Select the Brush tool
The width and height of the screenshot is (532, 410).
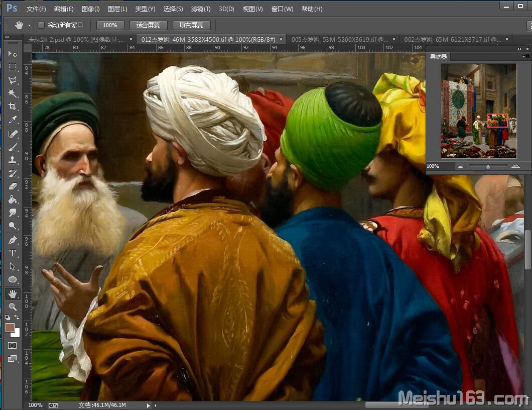13,147
